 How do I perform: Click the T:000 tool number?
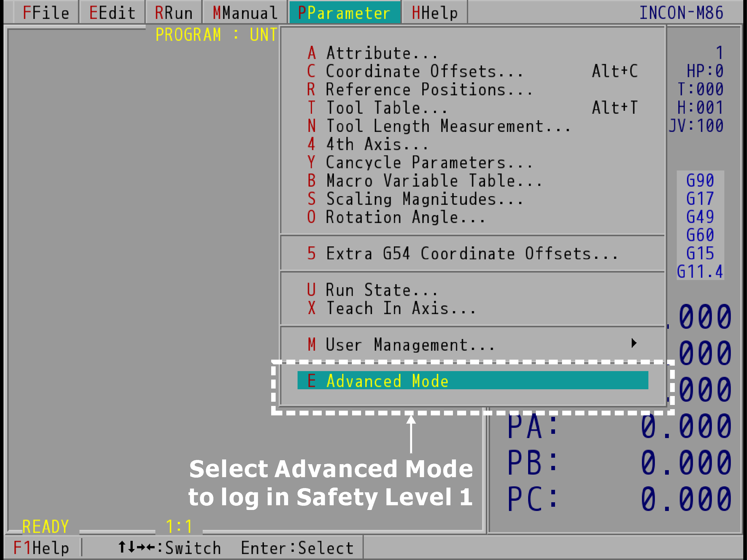point(700,89)
